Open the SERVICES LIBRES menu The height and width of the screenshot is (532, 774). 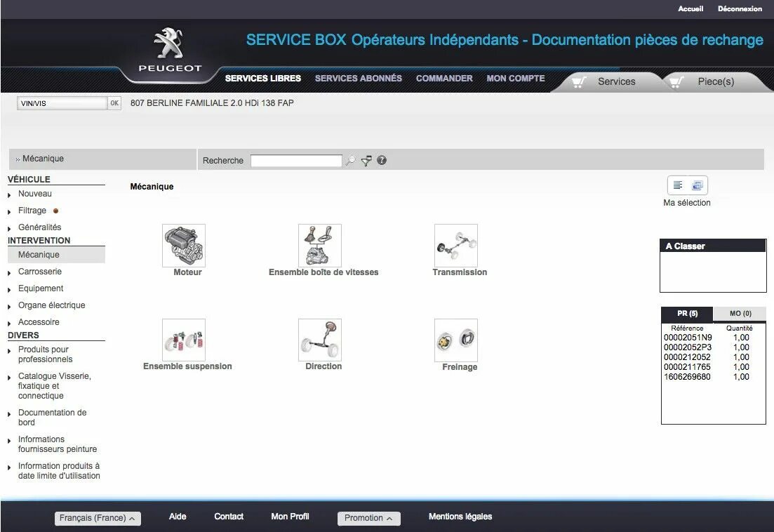click(263, 79)
